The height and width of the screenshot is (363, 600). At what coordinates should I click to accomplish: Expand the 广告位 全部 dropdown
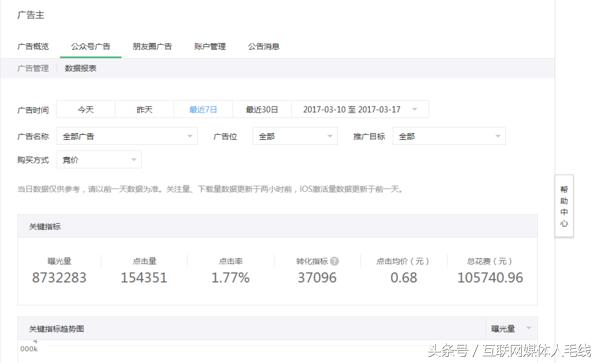click(x=295, y=136)
